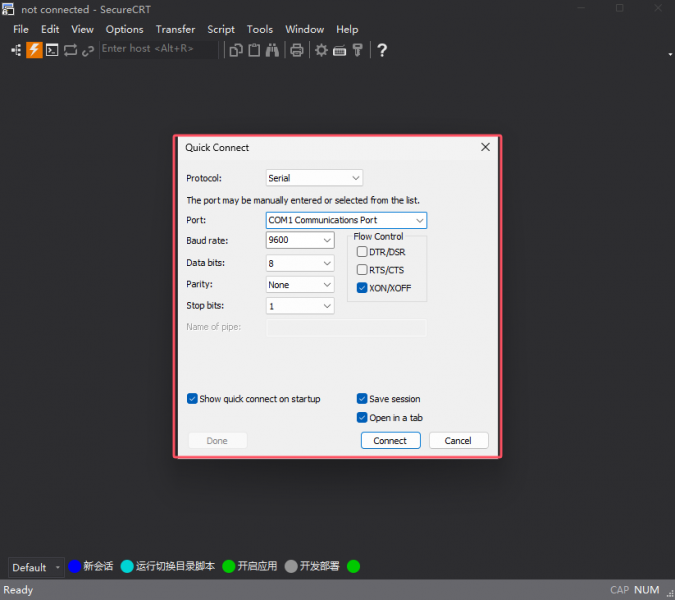Screen dimensions: 675x600
Task: Click the Quick Connect lightning icon
Action: 34,50
